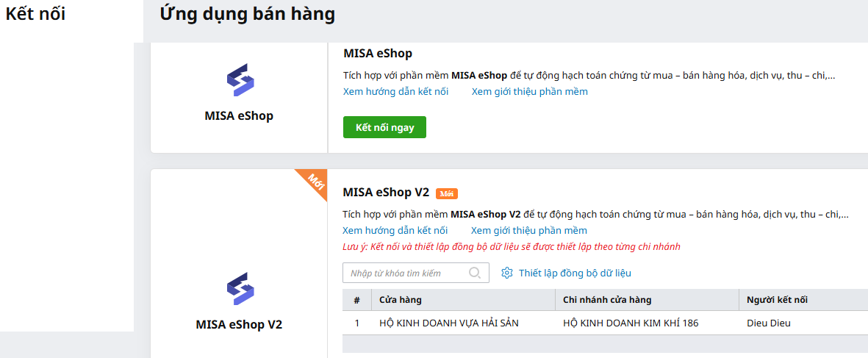Focus the Nhập từ khóa tìm kiếm field
This screenshot has width=868, height=358.
(x=416, y=273)
